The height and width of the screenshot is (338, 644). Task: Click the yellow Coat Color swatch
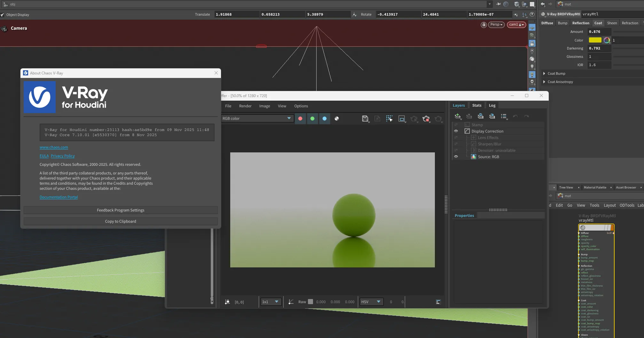(595, 40)
